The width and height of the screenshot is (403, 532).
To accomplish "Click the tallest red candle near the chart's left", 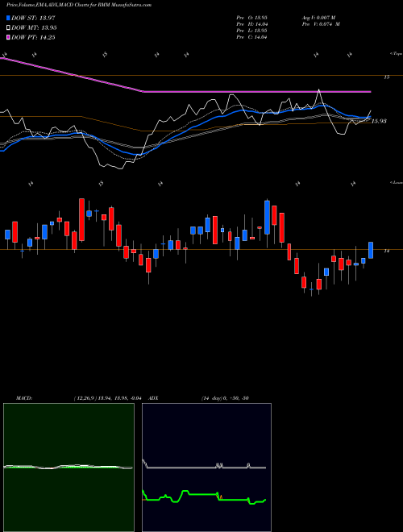I will [81, 219].
